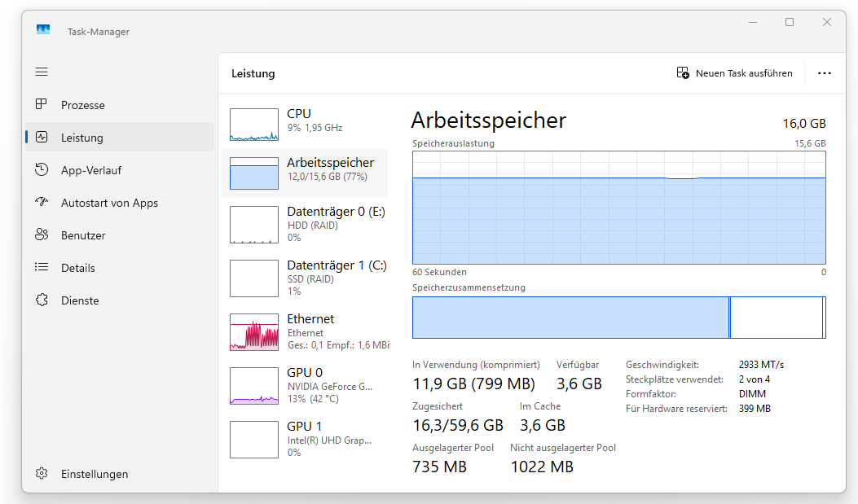Click the 15,6 GB graph maximum label
Viewport: 858px width, 504px height.
pos(810,143)
